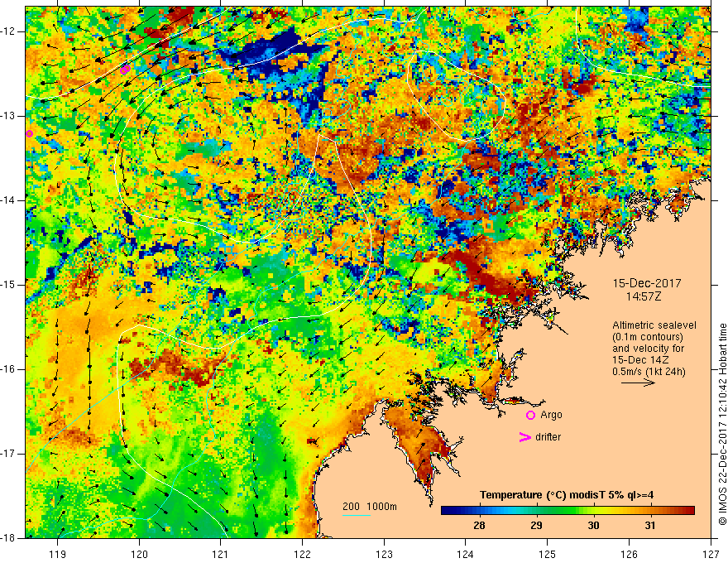Click the longitude label '120'

tap(139, 554)
